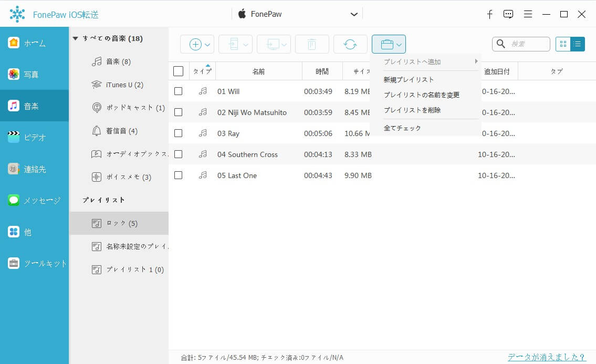Open the export to device dropdown arrow
The image size is (596, 364).
246,45
